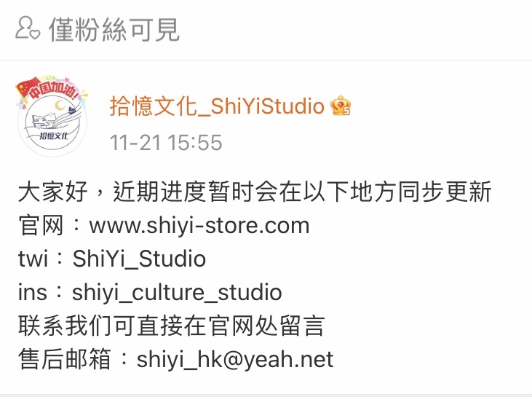532x397 pixels.
Task: Click the 官网 label
Action: 41,225
